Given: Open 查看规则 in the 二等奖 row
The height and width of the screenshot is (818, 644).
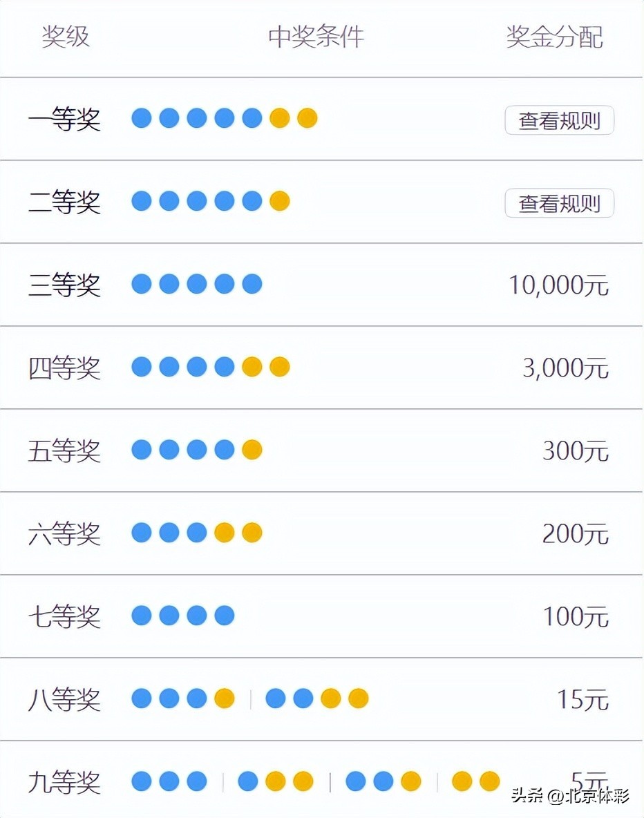Looking at the screenshot, I should click(x=559, y=203).
